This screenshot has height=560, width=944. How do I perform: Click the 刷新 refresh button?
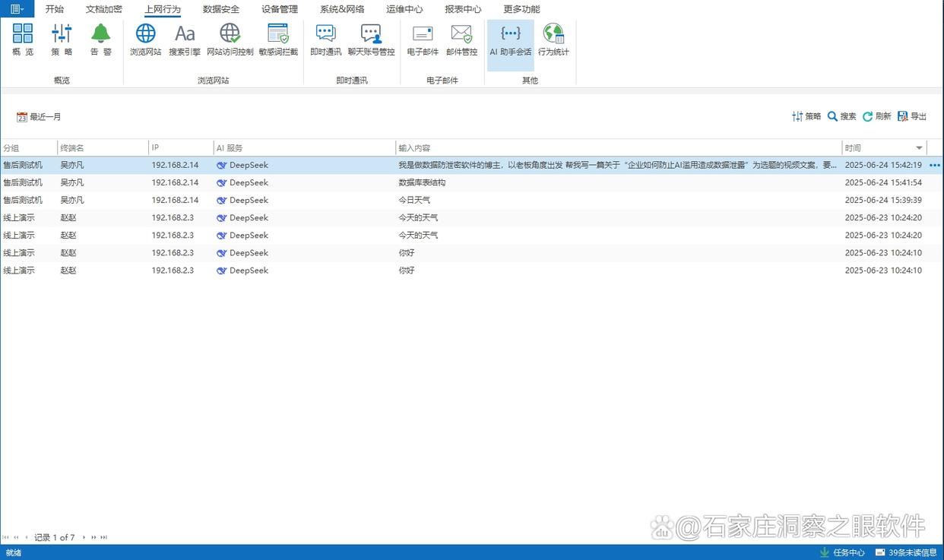(877, 116)
